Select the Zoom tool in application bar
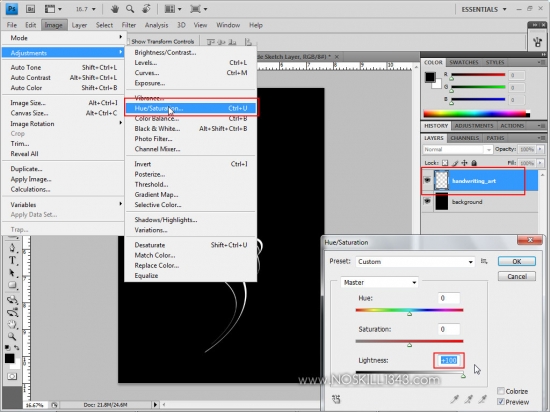The height and width of the screenshot is (412, 550). (x=130, y=9)
